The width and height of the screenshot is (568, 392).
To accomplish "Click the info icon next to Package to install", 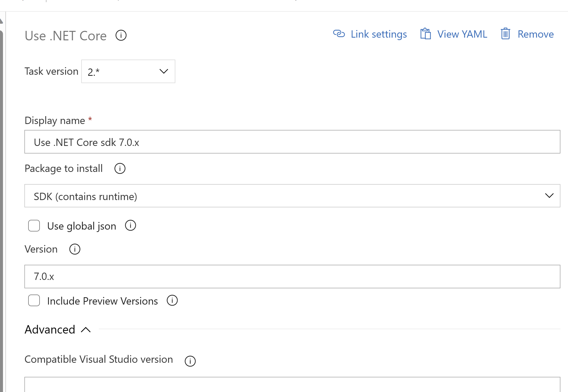I will tap(120, 169).
